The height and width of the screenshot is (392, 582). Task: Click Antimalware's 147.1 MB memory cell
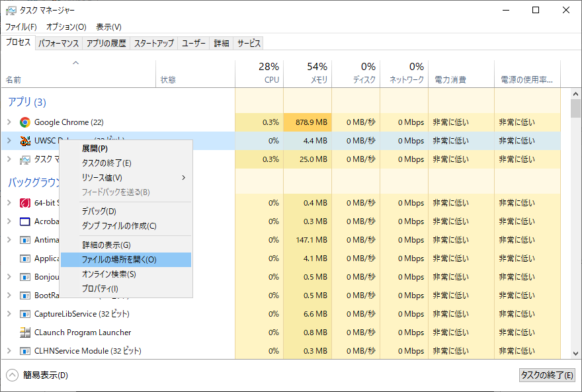coord(308,240)
